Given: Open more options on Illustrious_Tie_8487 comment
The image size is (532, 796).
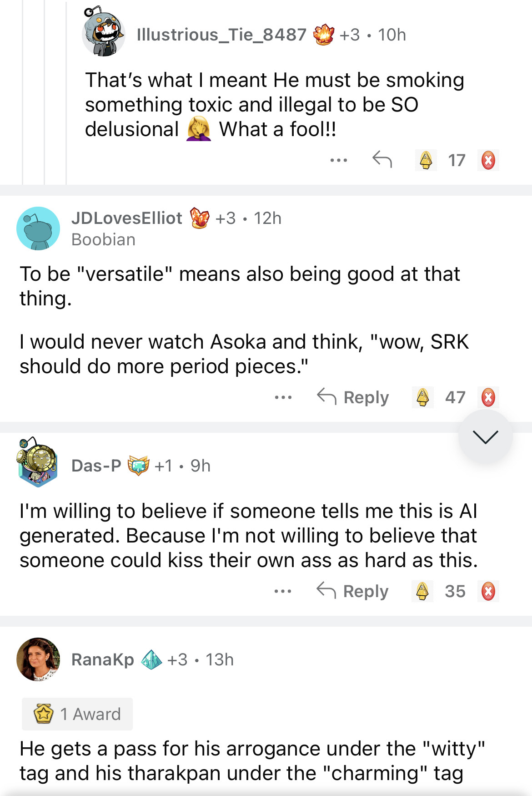Looking at the screenshot, I should click(339, 160).
